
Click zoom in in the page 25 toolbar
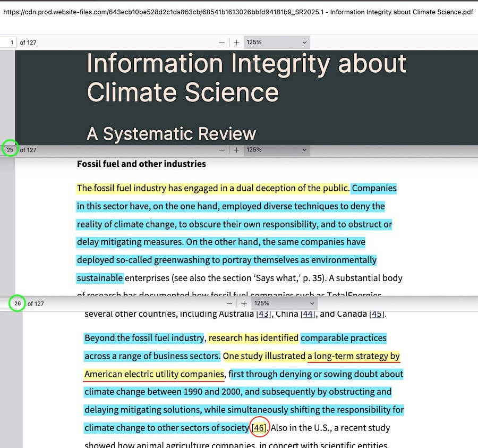pos(236,150)
